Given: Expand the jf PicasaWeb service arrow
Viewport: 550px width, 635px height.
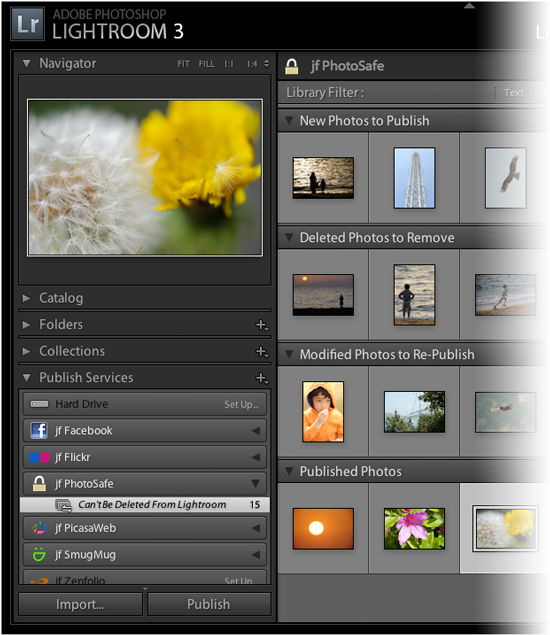Looking at the screenshot, I should tap(256, 528).
